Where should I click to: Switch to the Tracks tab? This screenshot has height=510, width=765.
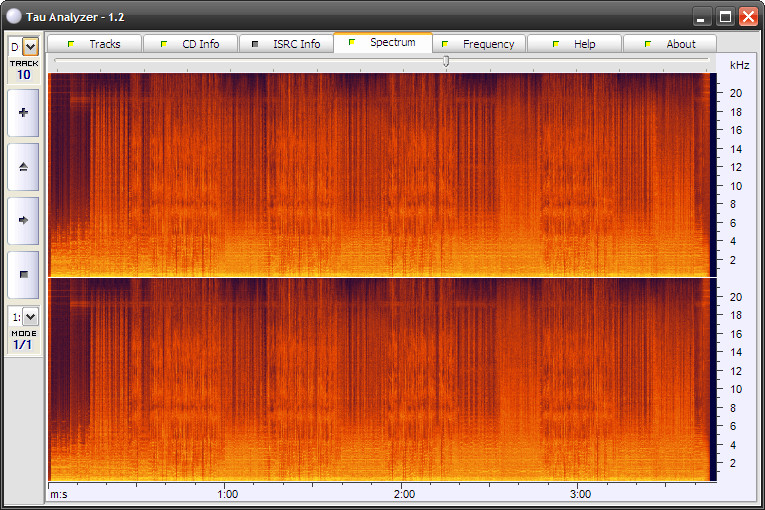click(x=95, y=44)
